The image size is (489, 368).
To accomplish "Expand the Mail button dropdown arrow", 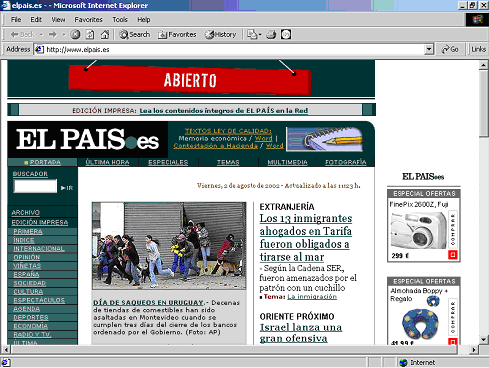I will click(260, 34).
